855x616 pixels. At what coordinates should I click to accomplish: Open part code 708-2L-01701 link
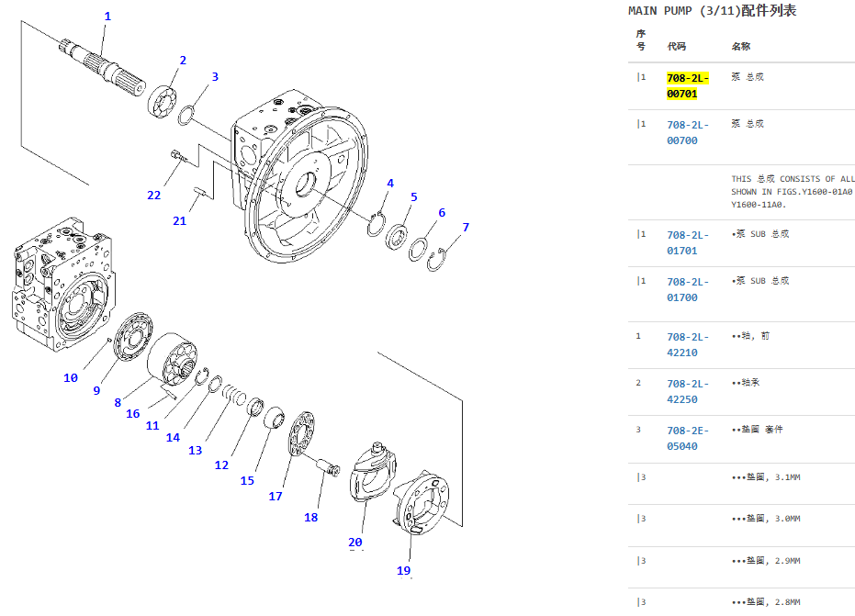pyautogui.click(x=688, y=242)
